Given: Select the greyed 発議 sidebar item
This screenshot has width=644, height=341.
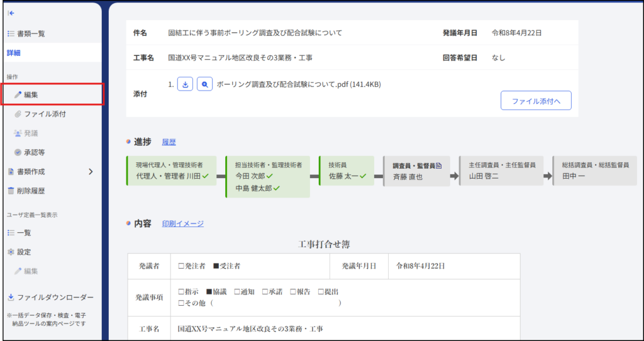Looking at the screenshot, I should [x=31, y=133].
